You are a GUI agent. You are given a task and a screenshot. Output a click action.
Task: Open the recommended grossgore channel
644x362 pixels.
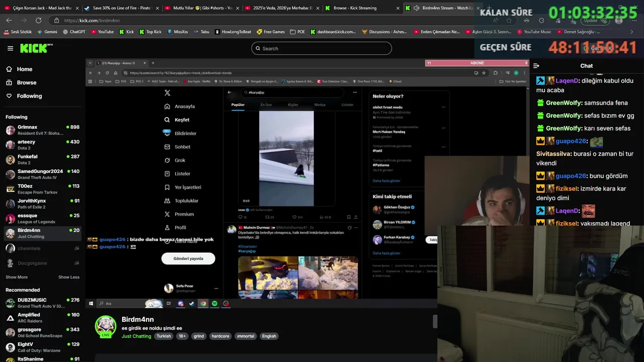[x=42, y=333]
